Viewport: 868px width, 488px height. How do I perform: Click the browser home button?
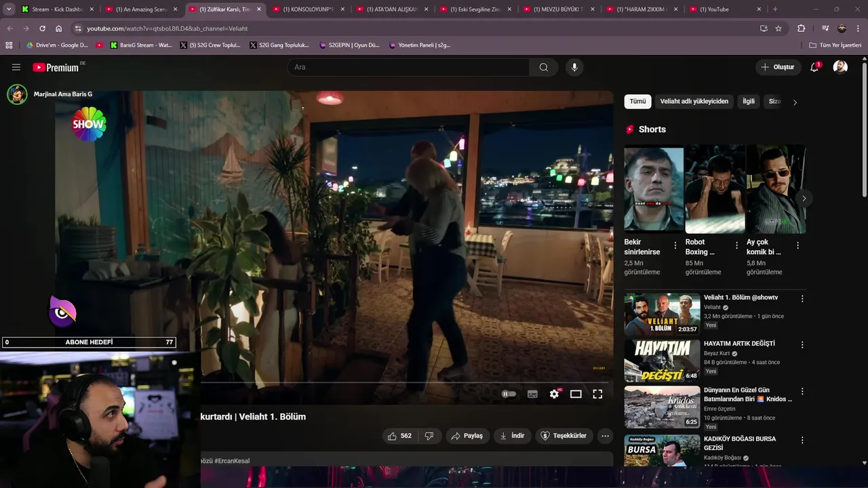pos(59,28)
